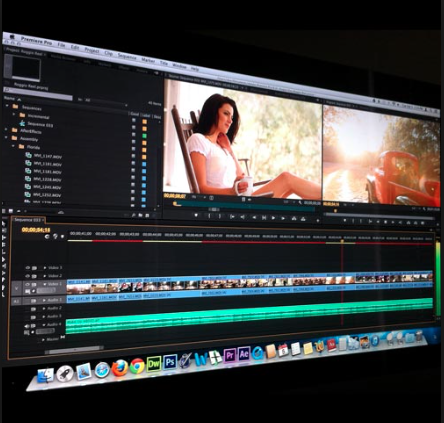Expand the Audio 2 track triangle

(x=44, y=309)
